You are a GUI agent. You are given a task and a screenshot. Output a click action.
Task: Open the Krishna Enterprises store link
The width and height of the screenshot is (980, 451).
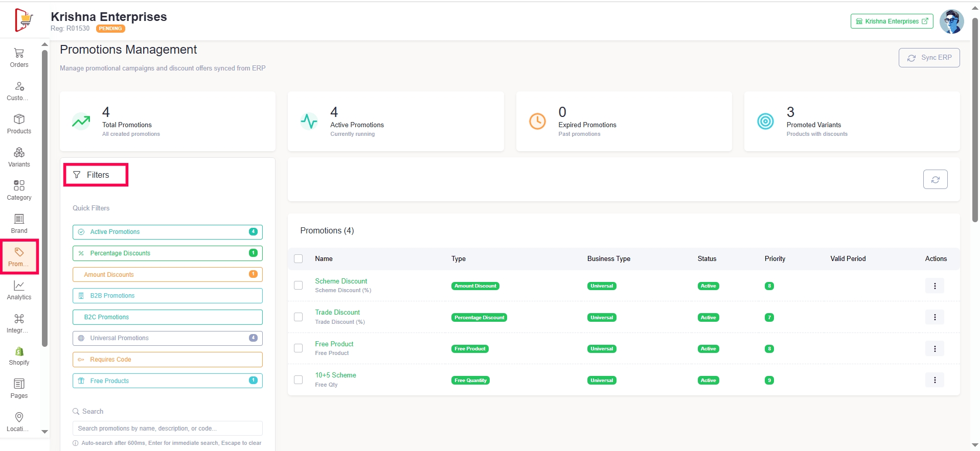(x=892, y=21)
